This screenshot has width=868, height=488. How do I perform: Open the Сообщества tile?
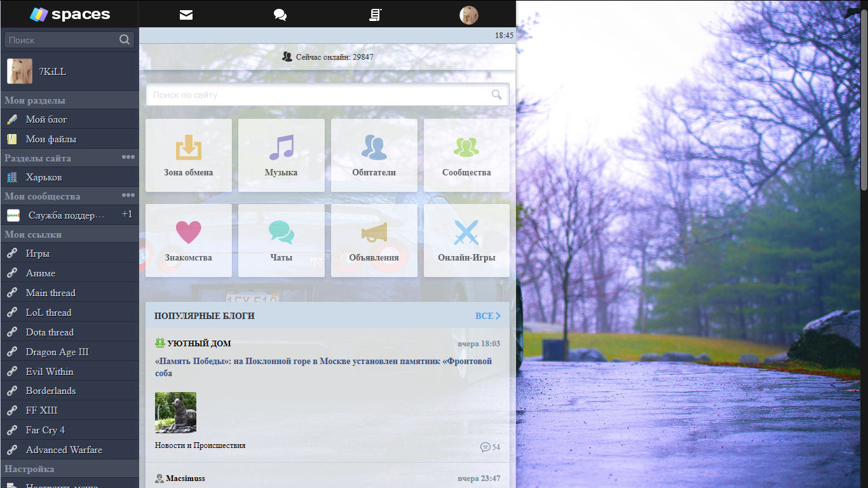coord(467,156)
